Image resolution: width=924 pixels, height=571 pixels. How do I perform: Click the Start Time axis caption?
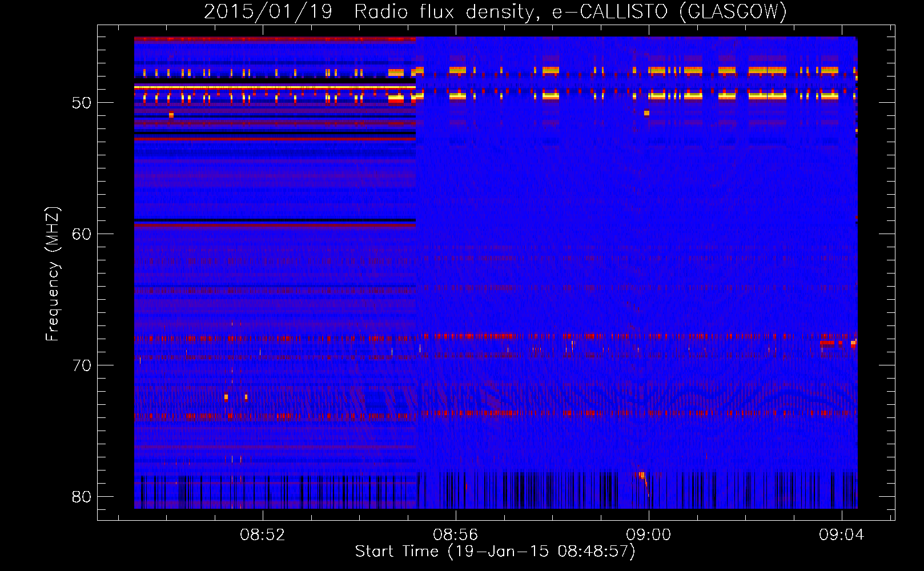(495, 552)
